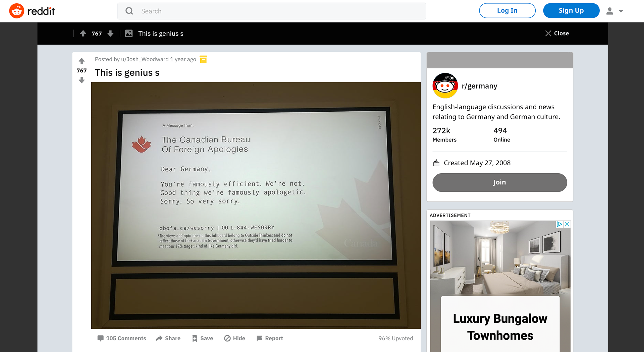Click the image post icon in header
Screen dimensions: 644x352
click(x=129, y=34)
